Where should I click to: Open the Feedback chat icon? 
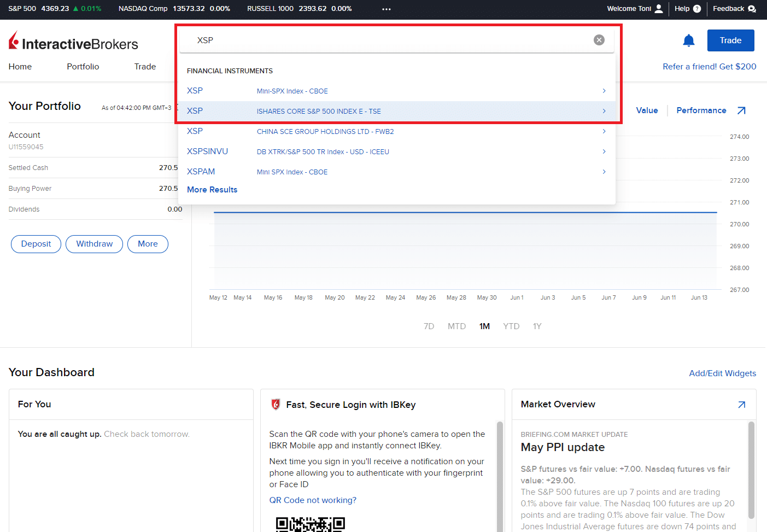coord(752,9)
